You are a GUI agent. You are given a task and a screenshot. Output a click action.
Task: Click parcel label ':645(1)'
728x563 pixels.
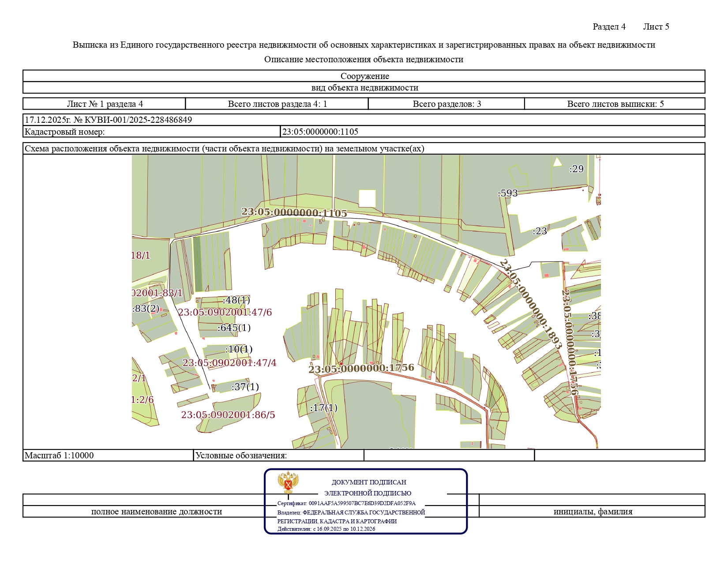click(x=234, y=328)
